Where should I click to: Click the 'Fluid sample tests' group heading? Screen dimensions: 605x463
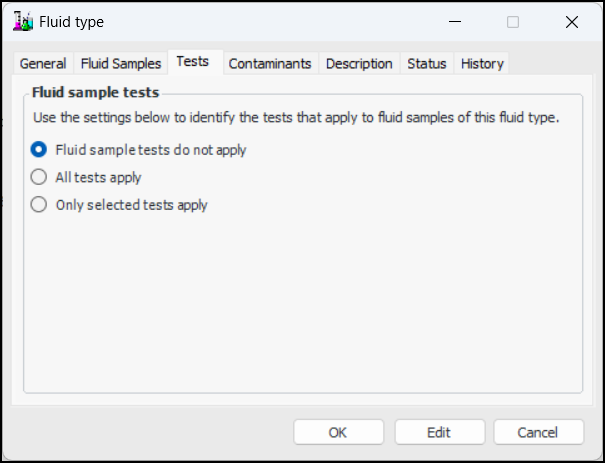click(96, 92)
